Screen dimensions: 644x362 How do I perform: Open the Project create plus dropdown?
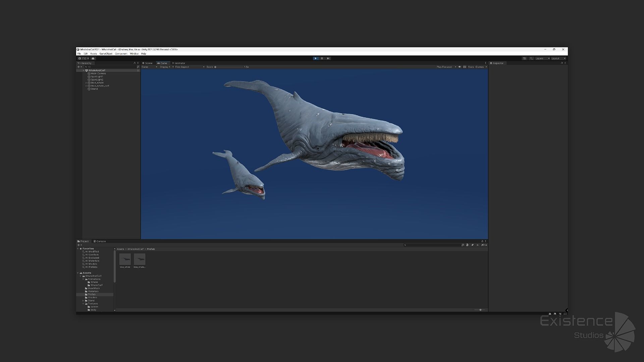[x=79, y=245]
